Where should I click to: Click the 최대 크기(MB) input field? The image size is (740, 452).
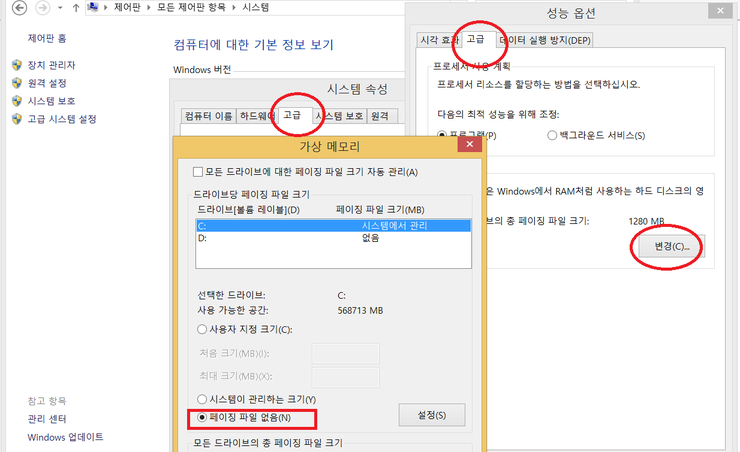(345, 377)
